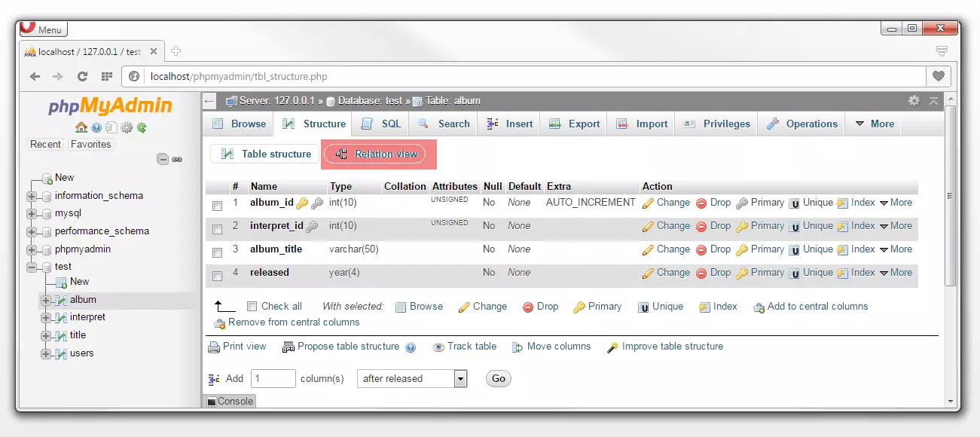Click the browser back arrow
The image size is (980, 437).
coord(35,76)
